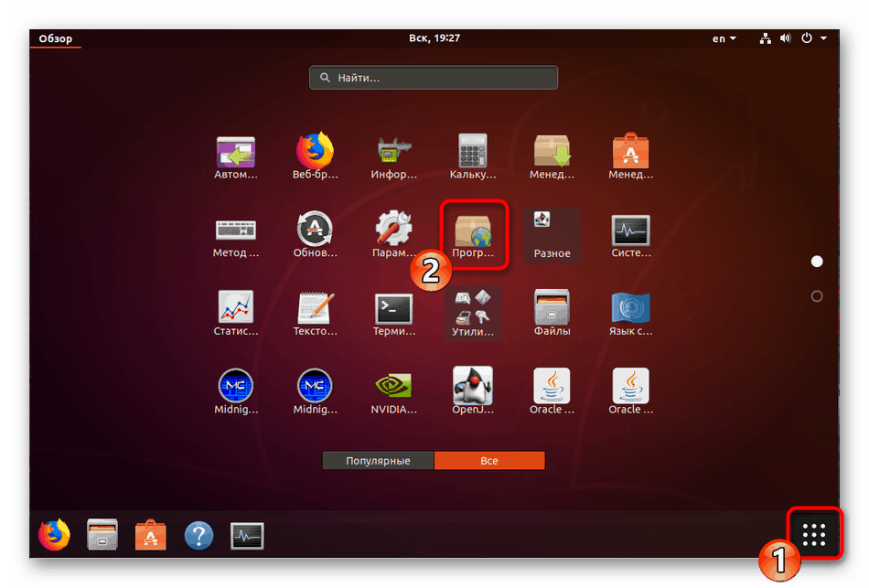Click the Найти search field
This screenshot has width=869, height=588.
point(434,78)
